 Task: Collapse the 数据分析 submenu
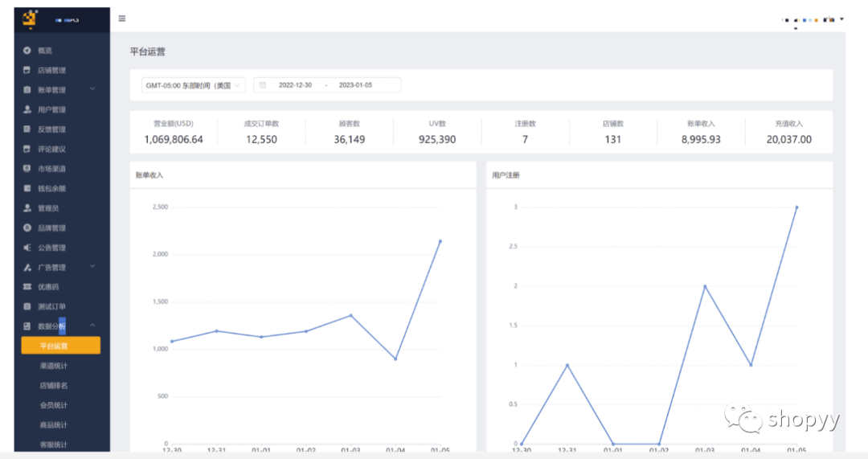(x=92, y=326)
